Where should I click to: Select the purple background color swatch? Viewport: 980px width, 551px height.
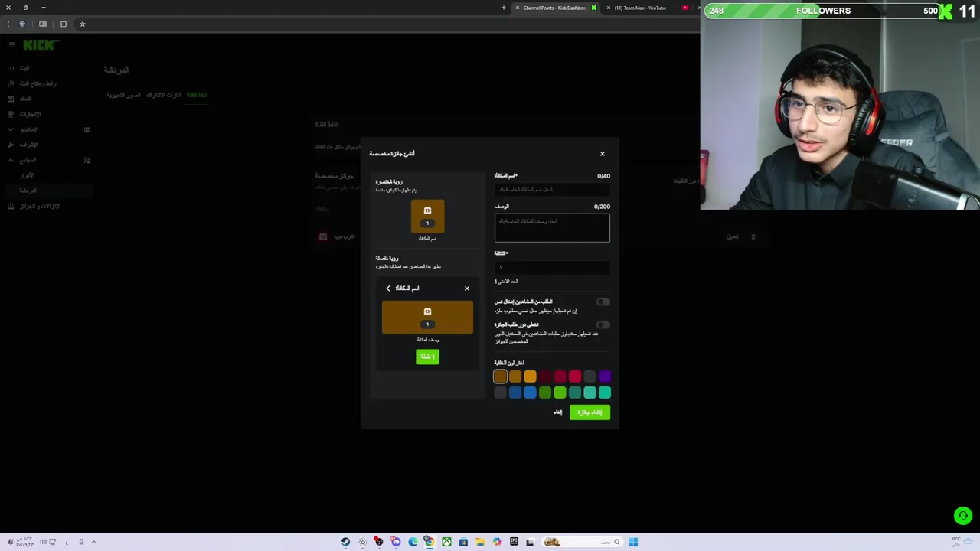[605, 377]
